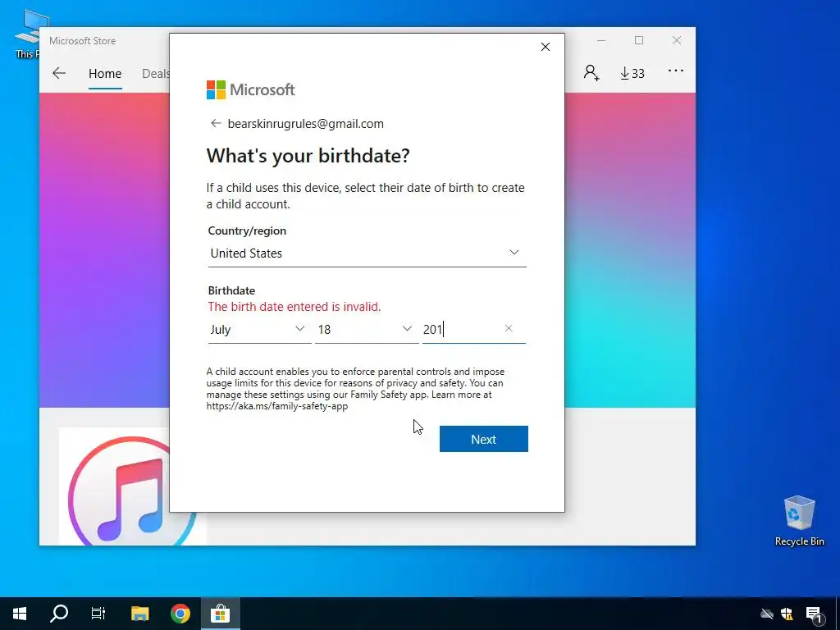
Task: Click the Microsoft logo in dialog
Action: [x=251, y=89]
